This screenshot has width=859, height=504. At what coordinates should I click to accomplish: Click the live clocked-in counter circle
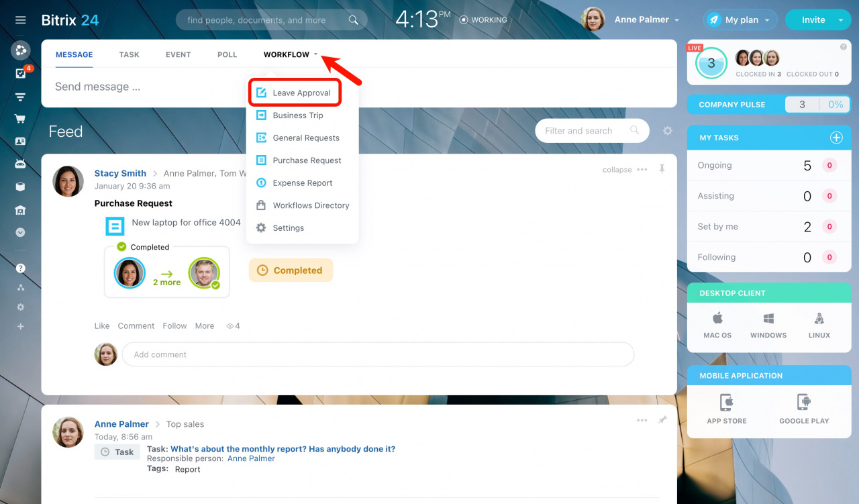click(711, 64)
